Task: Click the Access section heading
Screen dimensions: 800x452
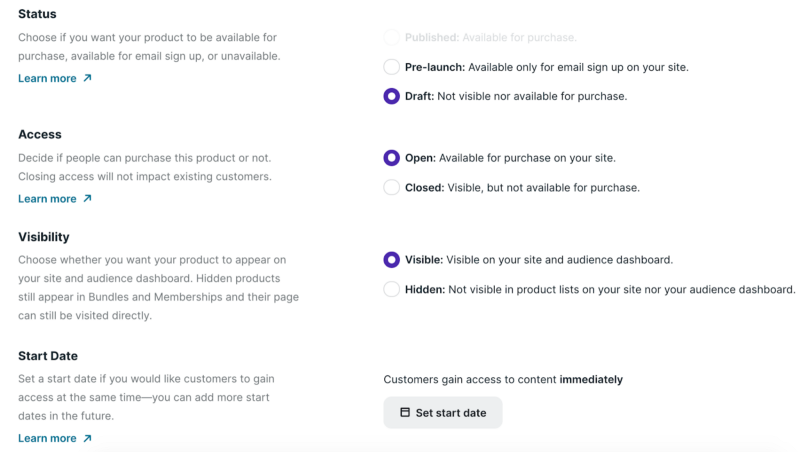Action: pos(40,135)
